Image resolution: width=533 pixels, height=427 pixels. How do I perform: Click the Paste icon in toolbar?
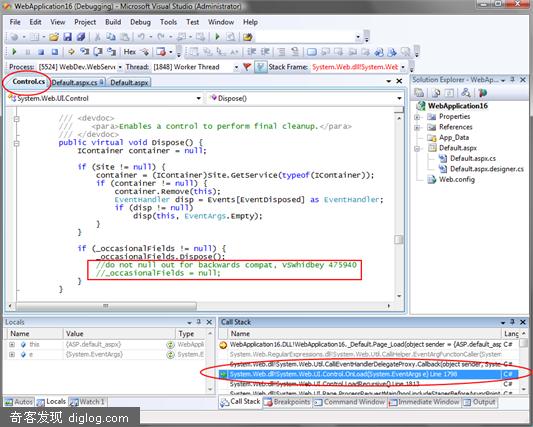(x=125, y=37)
